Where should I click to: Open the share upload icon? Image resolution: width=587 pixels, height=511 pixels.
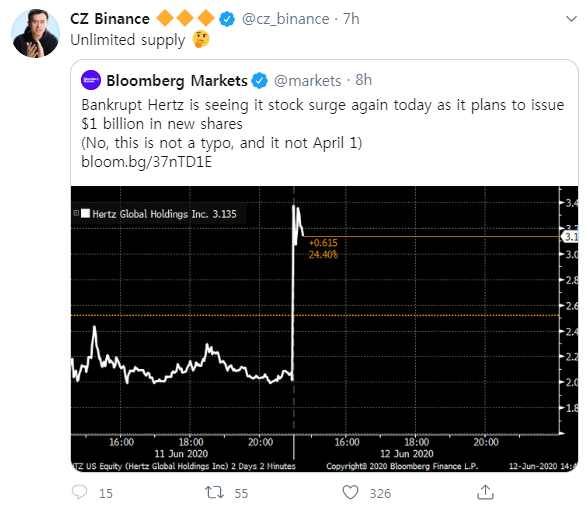pyautogui.click(x=485, y=492)
